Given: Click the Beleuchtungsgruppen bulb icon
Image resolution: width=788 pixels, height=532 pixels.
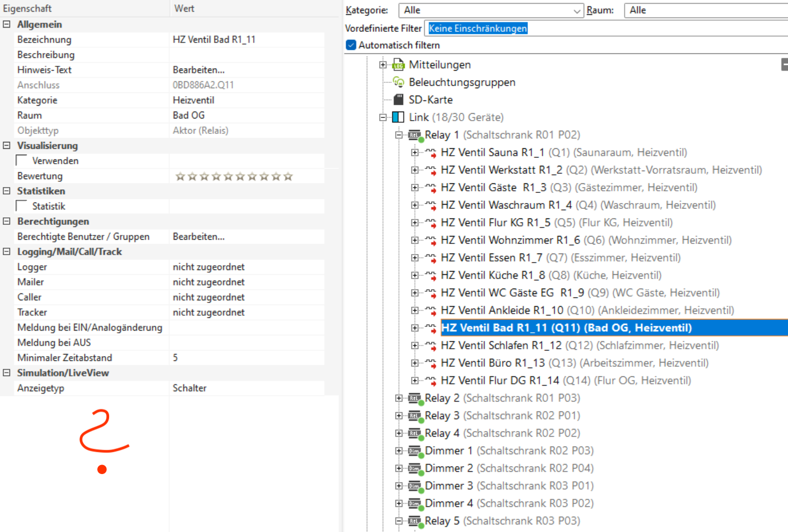Looking at the screenshot, I should pos(398,82).
